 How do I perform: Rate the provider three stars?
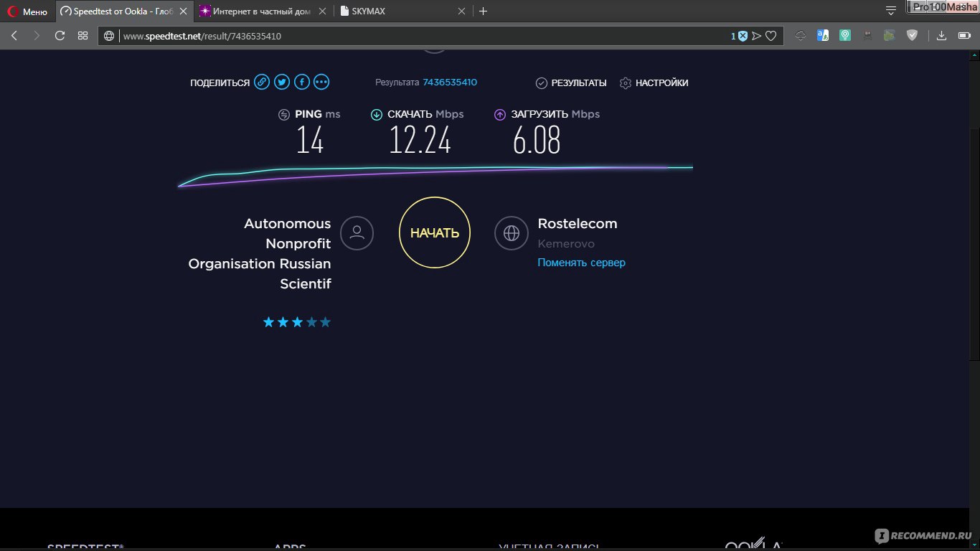tap(297, 323)
